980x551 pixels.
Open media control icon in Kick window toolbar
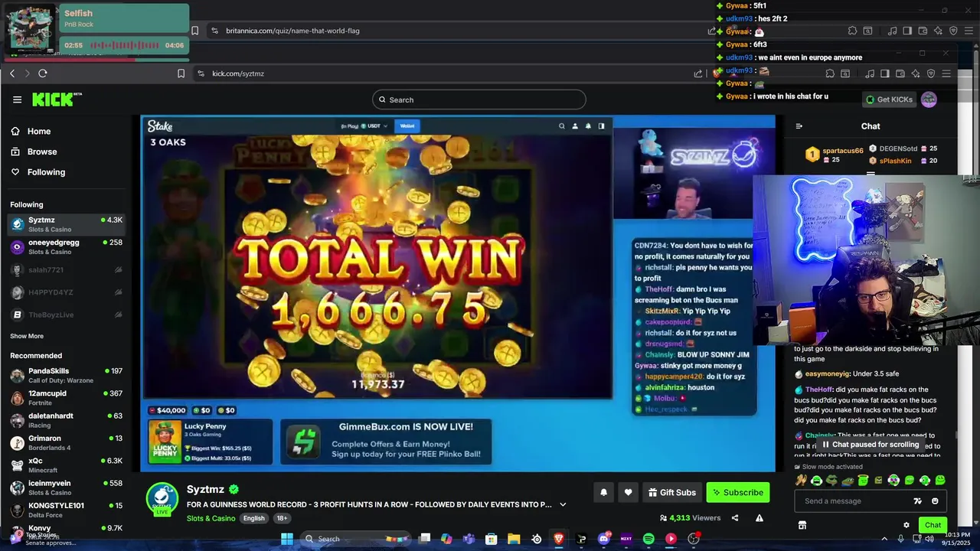click(x=869, y=73)
